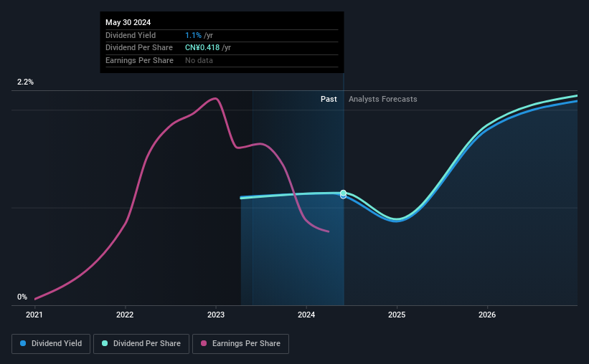Click the teal Dividend Per Share legend dot
The height and width of the screenshot is (364, 589).
point(105,343)
